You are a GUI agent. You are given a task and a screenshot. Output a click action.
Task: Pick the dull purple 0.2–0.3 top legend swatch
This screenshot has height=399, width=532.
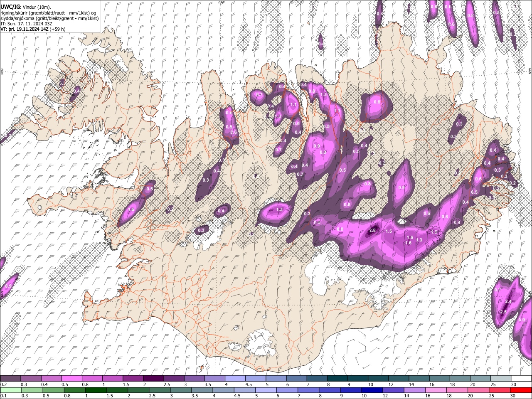[x=10, y=379]
